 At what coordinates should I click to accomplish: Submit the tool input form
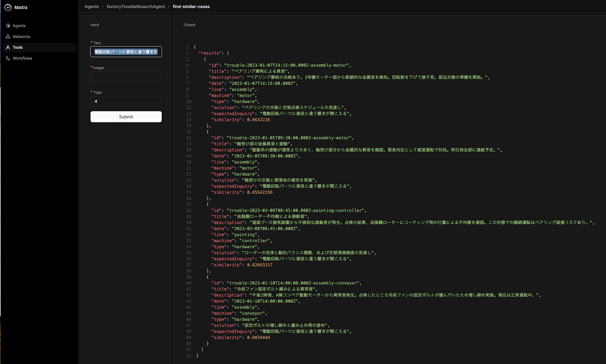pos(126,117)
